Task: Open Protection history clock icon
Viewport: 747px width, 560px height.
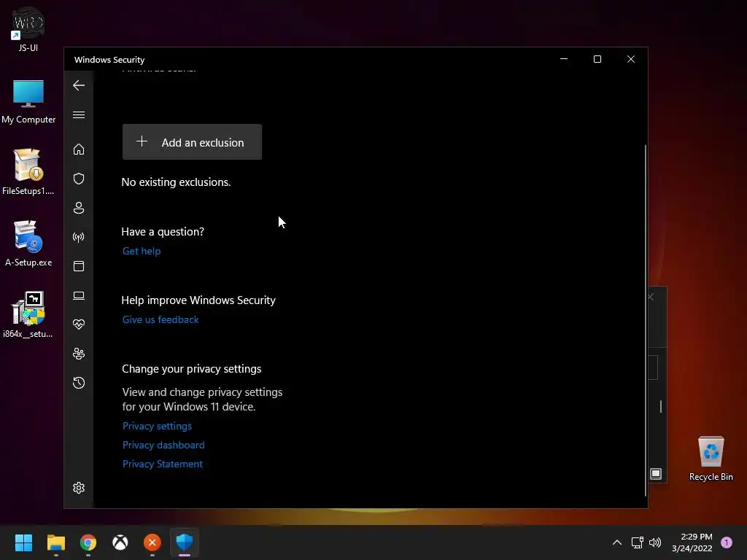Action: click(79, 383)
